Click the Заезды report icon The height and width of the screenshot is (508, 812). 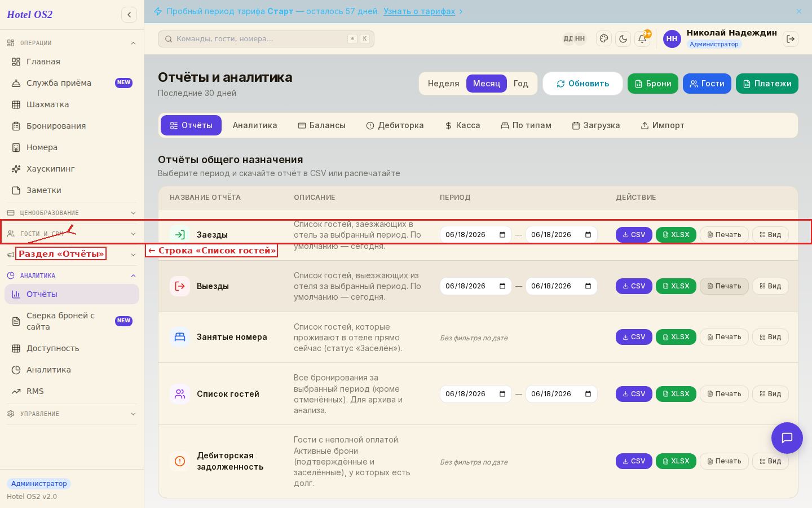(180, 235)
